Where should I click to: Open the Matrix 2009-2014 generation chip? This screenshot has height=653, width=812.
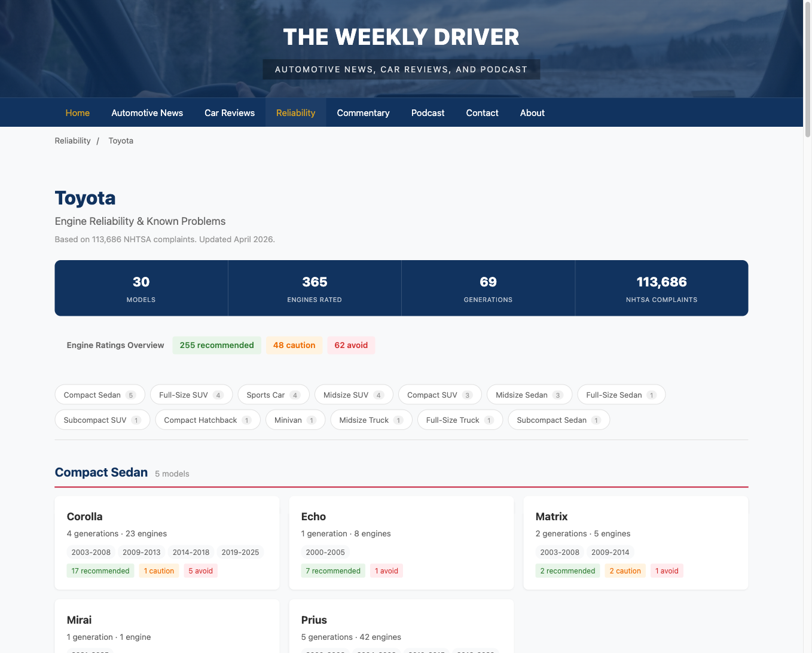[610, 552]
